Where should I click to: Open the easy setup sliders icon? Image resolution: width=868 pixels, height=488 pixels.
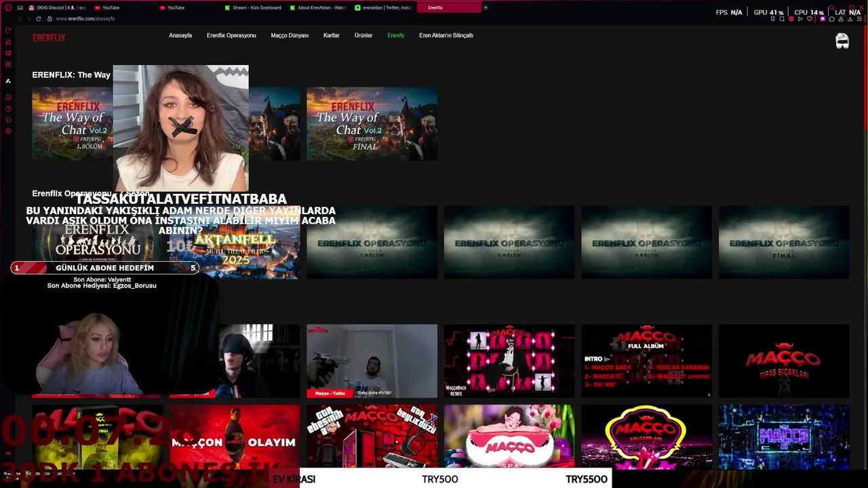[x=859, y=19]
